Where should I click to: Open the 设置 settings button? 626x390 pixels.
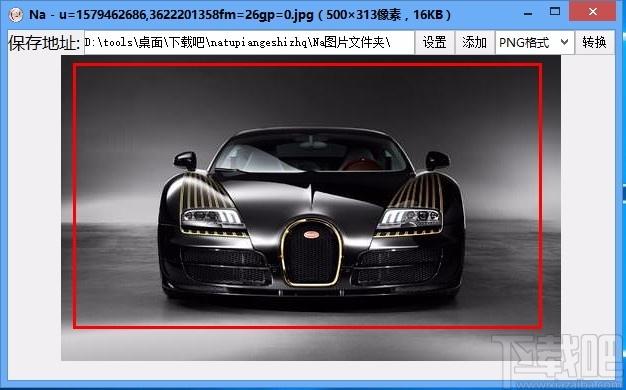coord(434,42)
